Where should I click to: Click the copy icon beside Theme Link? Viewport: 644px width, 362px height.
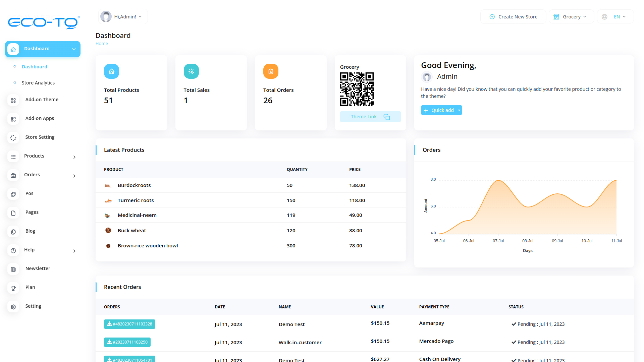click(386, 117)
